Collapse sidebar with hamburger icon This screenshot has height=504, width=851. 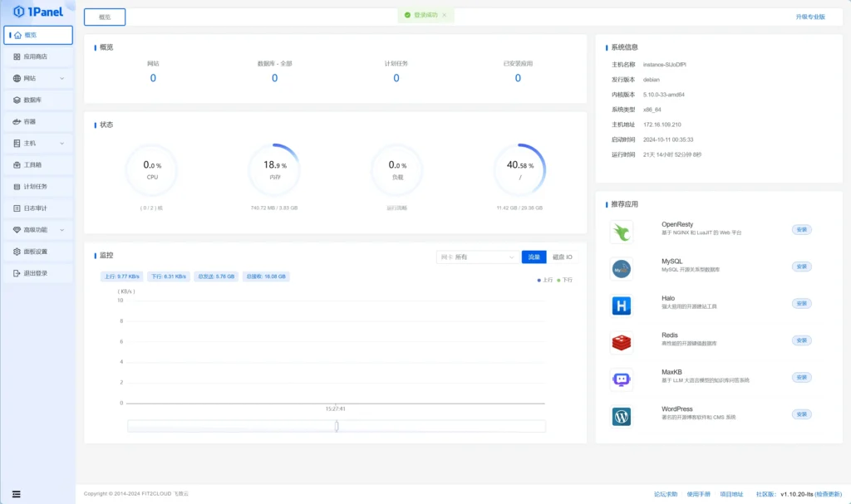click(17, 494)
